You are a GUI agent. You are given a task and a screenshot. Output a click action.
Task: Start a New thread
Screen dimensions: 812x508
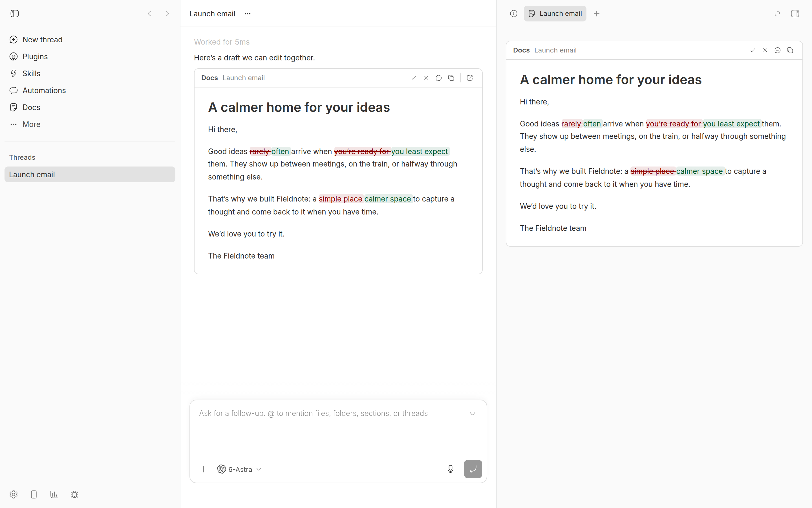click(x=90, y=40)
